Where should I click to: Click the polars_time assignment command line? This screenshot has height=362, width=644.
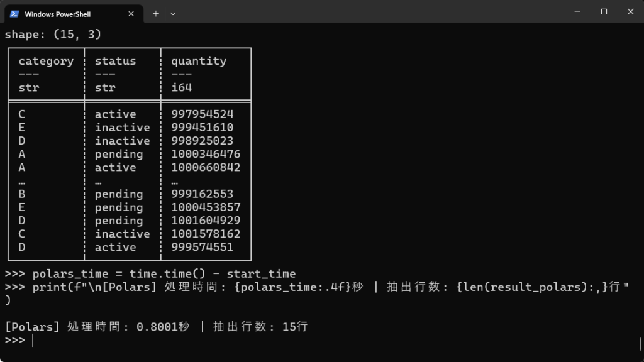point(164,273)
